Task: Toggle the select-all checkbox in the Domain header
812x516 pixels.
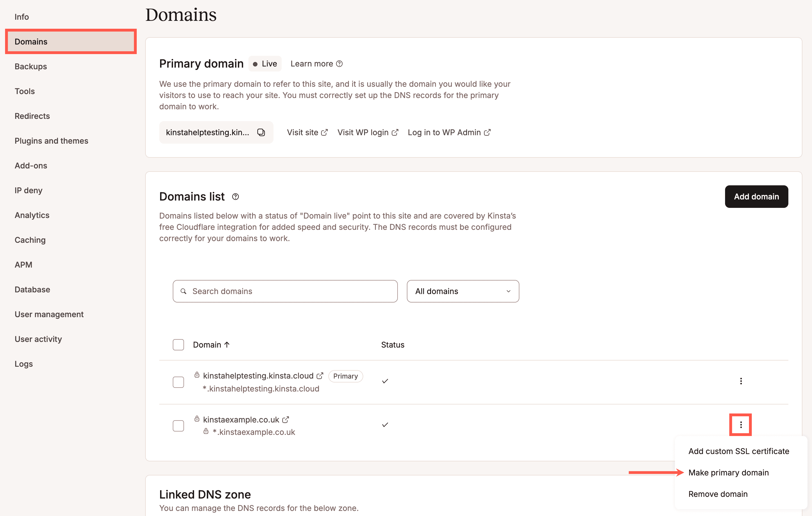Action: pos(178,344)
